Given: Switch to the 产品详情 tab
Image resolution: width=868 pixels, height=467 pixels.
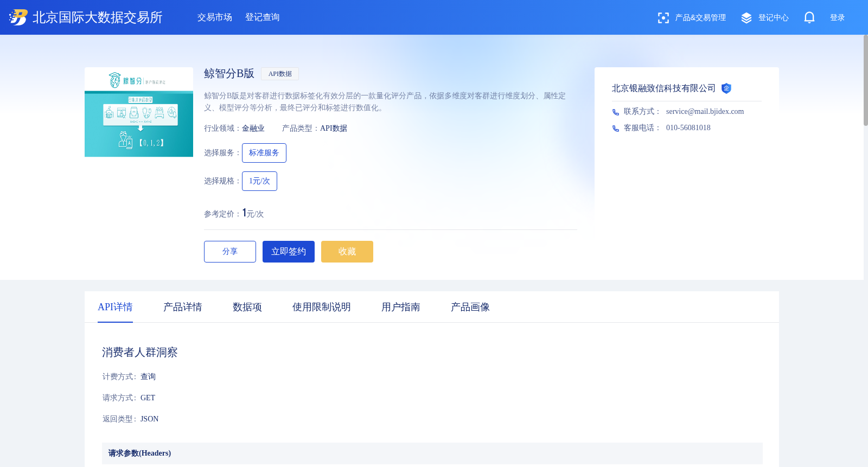Looking at the screenshot, I should tap(183, 307).
